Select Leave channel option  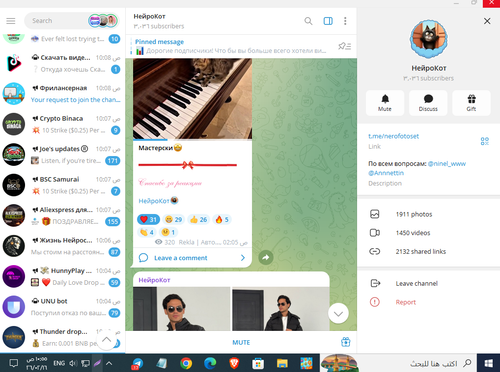[428, 284]
